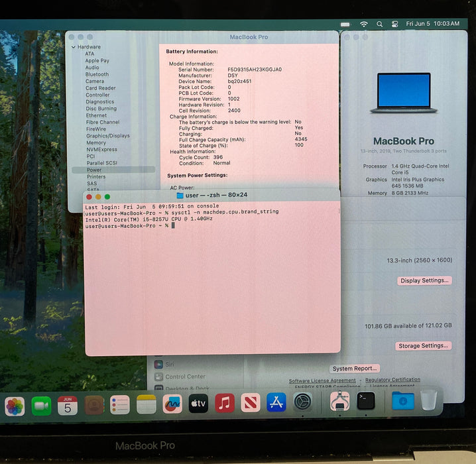The height and width of the screenshot is (464, 476).
Task: Click the battery status icon in menu bar
Action: point(345,25)
